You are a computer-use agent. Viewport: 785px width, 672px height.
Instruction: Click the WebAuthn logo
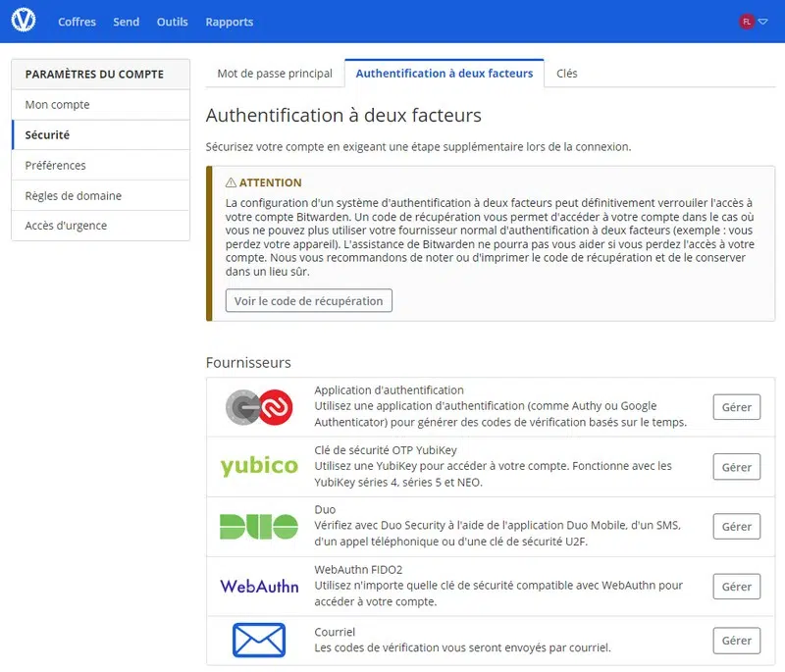tap(259, 587)
